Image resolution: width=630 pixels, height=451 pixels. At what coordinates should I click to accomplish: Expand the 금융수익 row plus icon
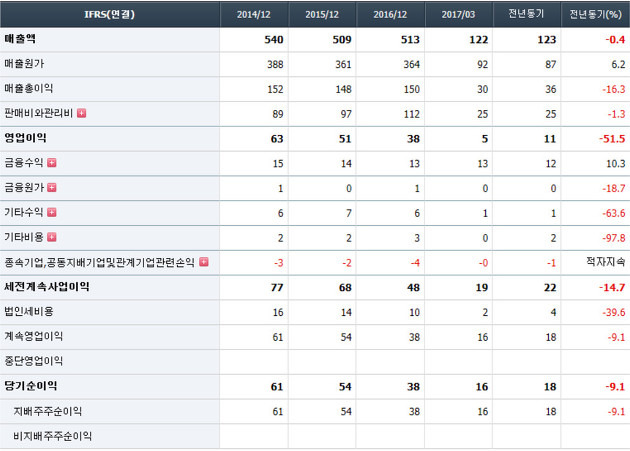[52, 163]
